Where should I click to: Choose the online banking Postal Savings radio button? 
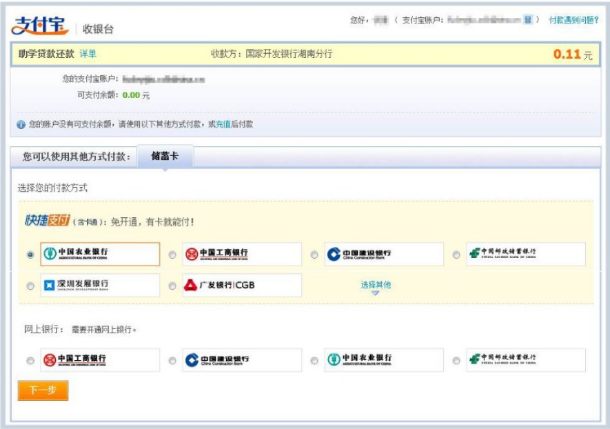click(x=457, y=360)
